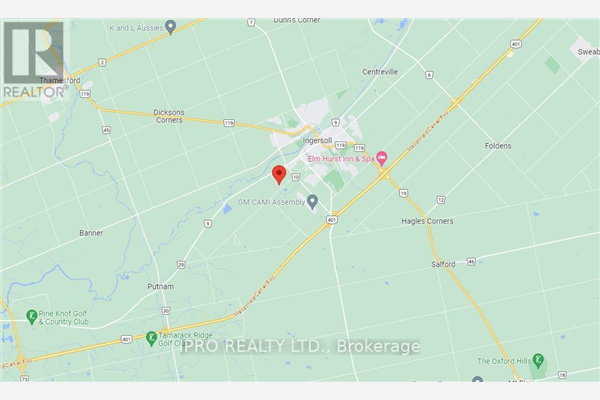The width and height of the screenshot is (600, 400).
Task: Select the GM CAMI Assembly map pin
Action: pyautogui.click(x=313, y=202)
